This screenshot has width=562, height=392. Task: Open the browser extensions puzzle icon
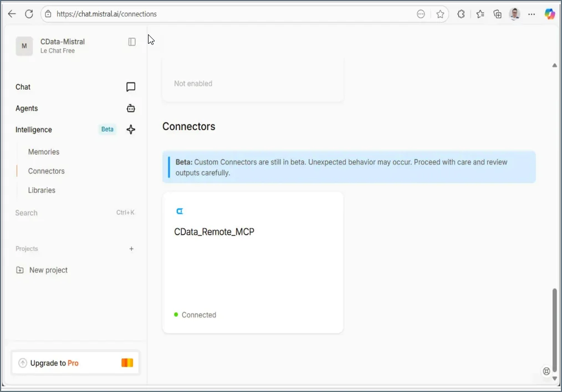pos(461,14)
